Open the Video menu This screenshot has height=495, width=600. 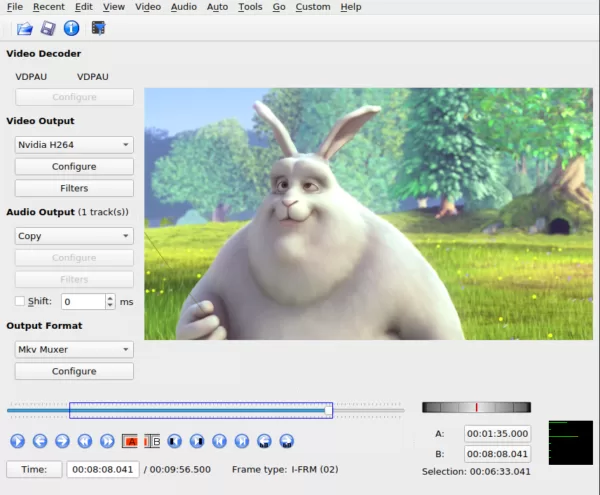(148, 7)
